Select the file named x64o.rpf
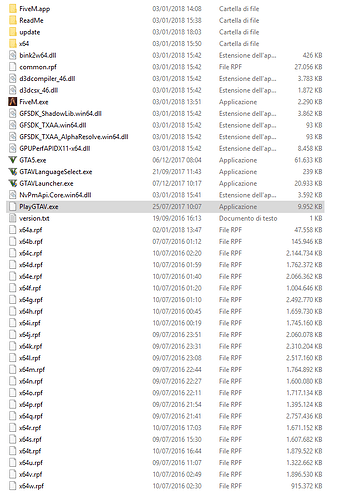This screenshot has width=364, height=500. (31, 393)
